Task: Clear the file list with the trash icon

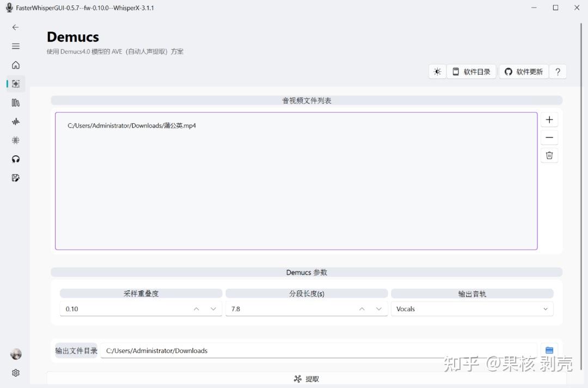Action: click(x=549, y=155)
